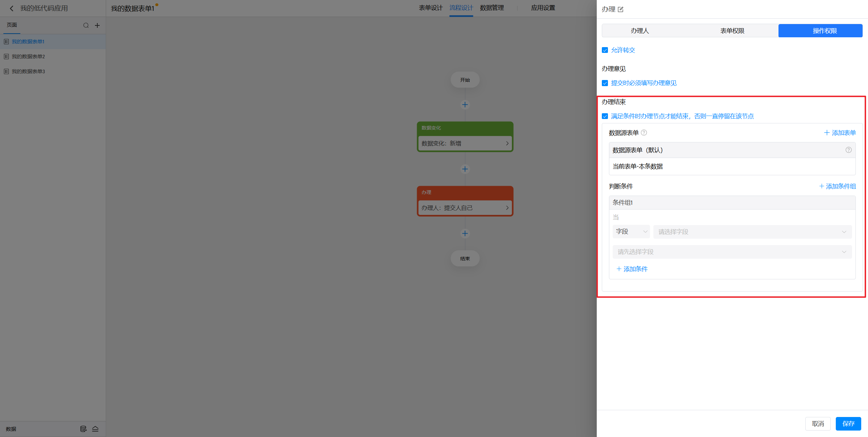Toggle 提交时必须填写办理意见 checkbox
The image size is (868, 437).
[605, 83]
